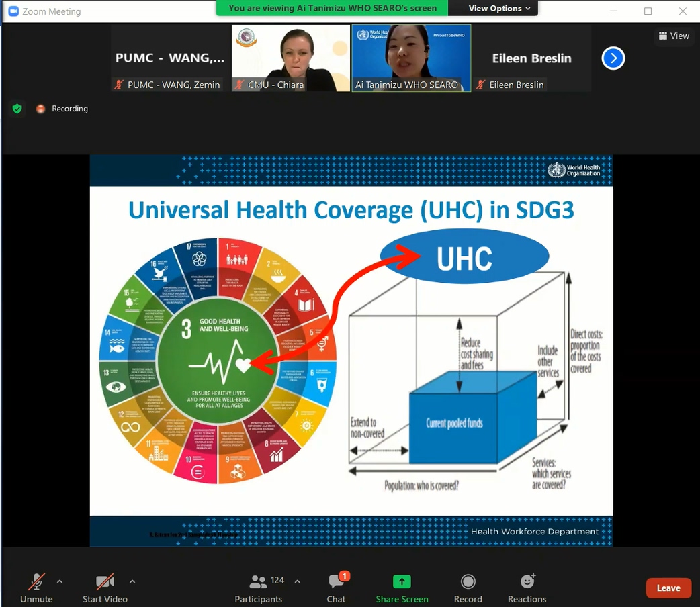Click the screen sharing notification banner
The height and width of the screenshot is (607, 700).
coord(333,8)
